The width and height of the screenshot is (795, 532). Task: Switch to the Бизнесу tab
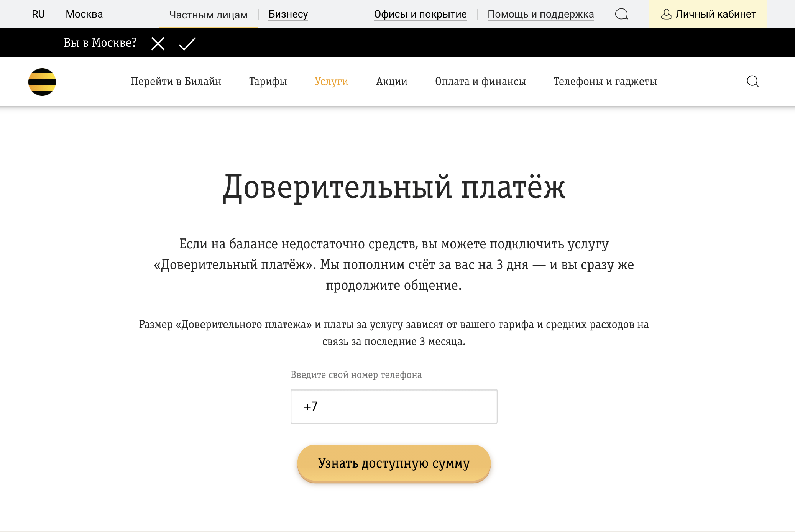288,14
